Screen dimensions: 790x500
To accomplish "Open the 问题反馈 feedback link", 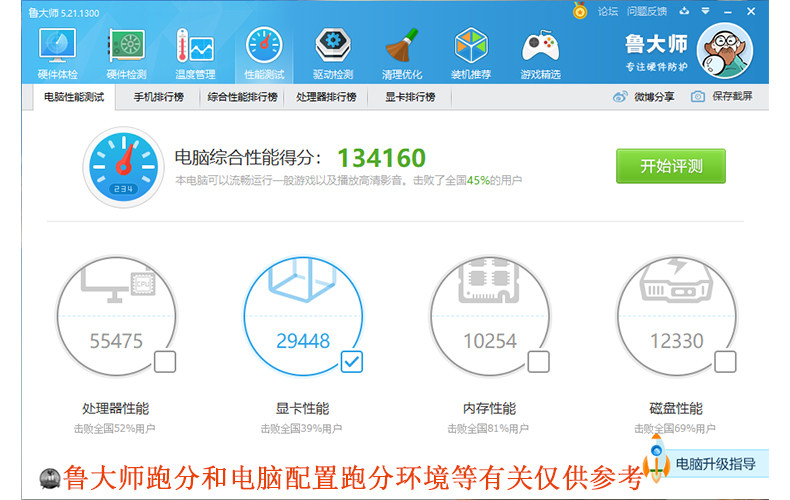I will coord(647,11).
